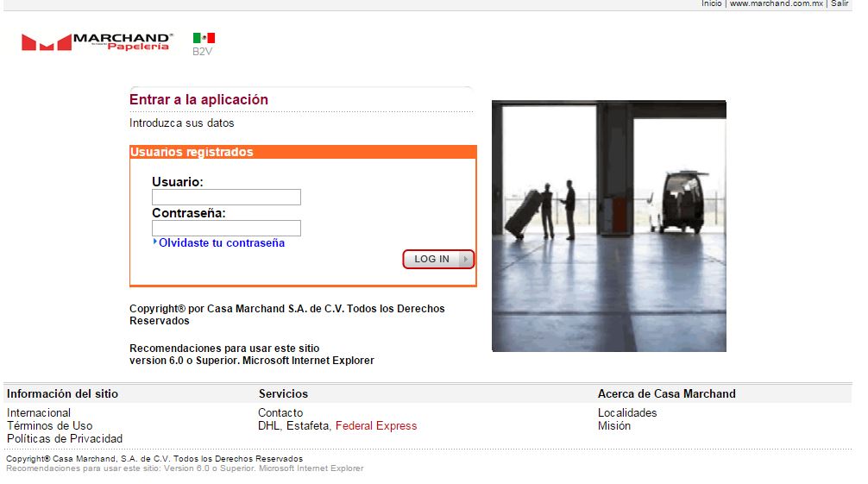Click the Salir link
The height and width of the screenshot is (484, 868).
click(840, 3)
